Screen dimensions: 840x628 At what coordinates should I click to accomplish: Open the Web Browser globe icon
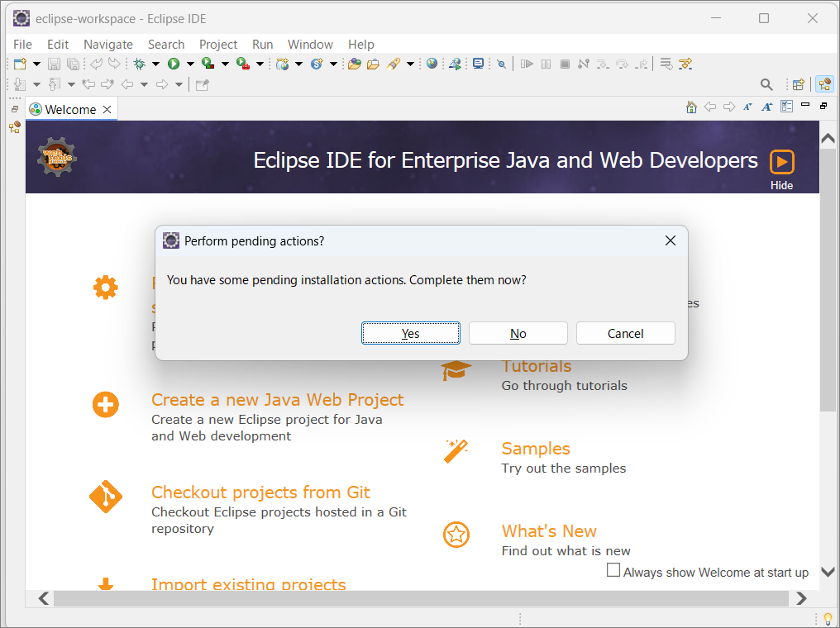point(432,64)
